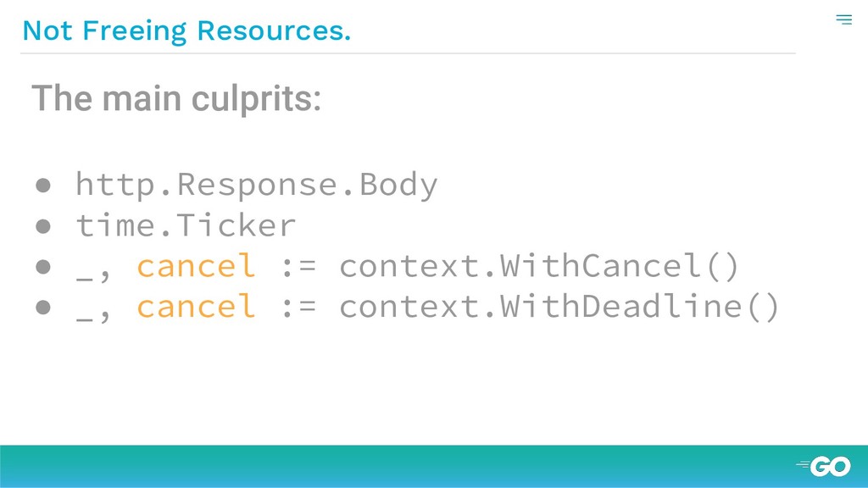This screenshot has height=488, width=868.
Task: Click the horizontal divider under the title
Action: [408, 53]
